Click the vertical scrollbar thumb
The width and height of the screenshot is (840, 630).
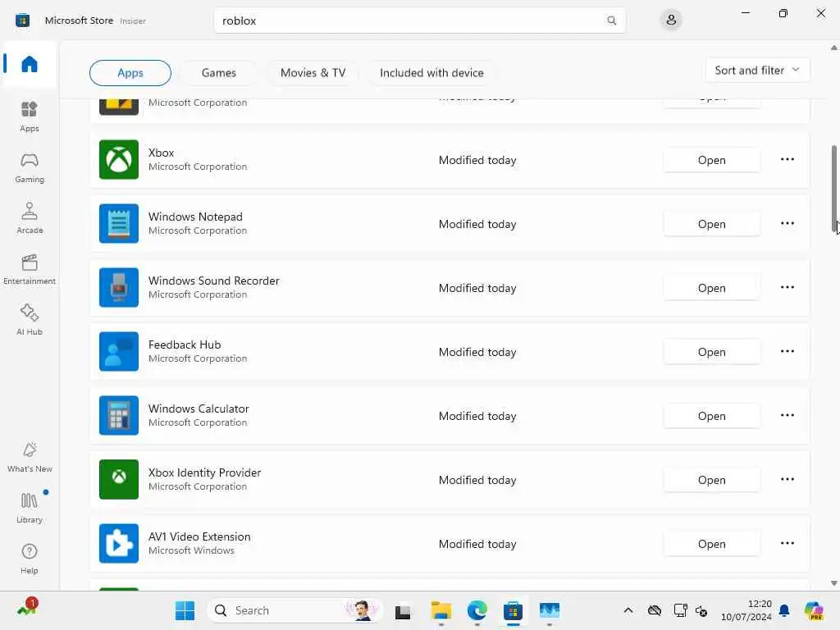pyautogui.click(x=834, y=189)
